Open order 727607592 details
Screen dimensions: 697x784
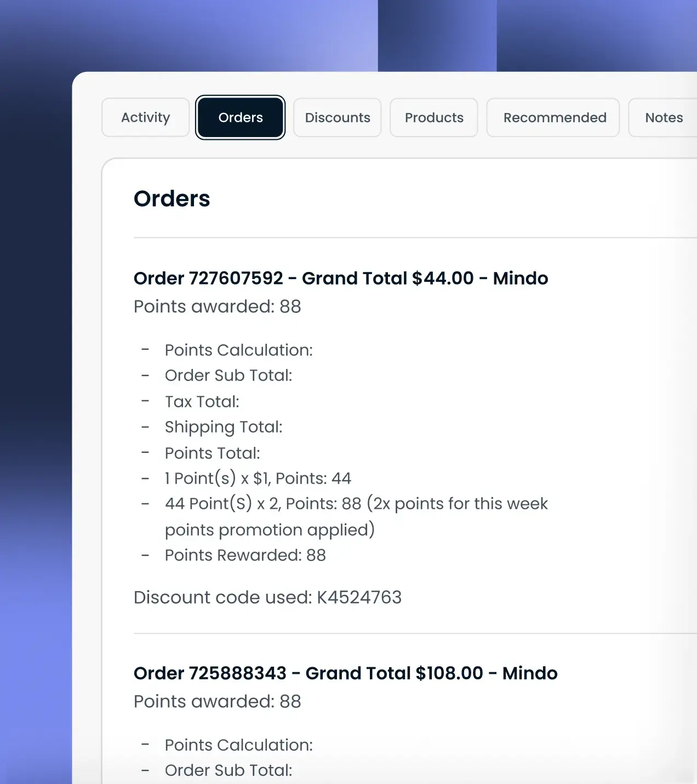click(341, 278)
